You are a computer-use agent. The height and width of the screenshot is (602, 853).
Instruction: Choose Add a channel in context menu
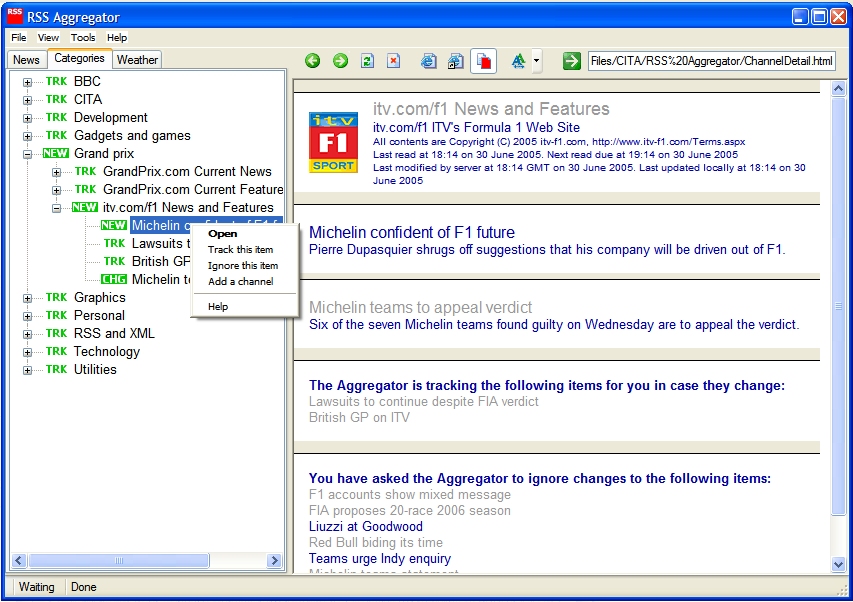click(x=244, y=281)
